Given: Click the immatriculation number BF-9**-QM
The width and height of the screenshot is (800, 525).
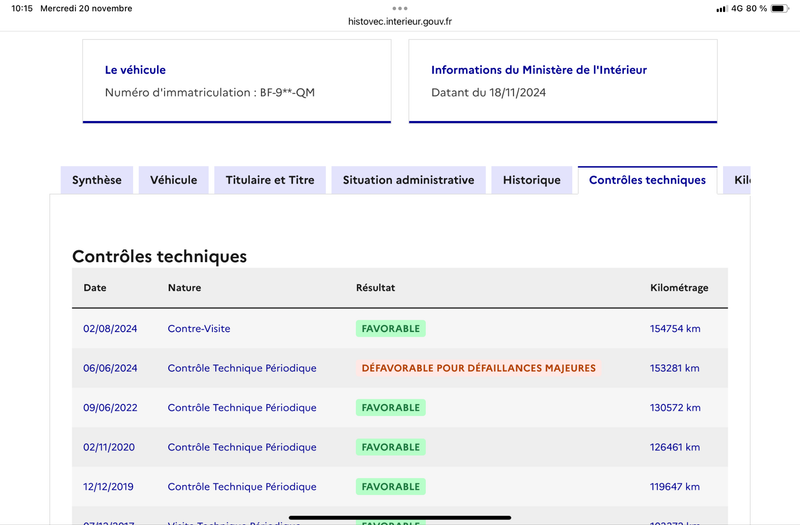Looking at the screenshot, I should click(x=287, y=92).
